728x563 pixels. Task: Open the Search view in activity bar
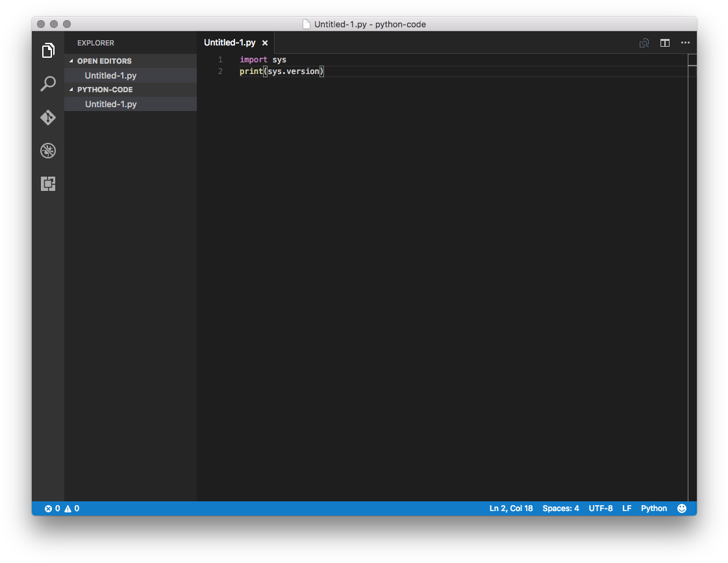[x=48, y=84]
